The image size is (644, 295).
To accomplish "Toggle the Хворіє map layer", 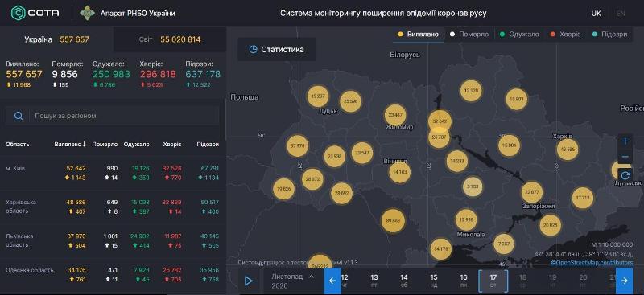I will tap(566, 35).
